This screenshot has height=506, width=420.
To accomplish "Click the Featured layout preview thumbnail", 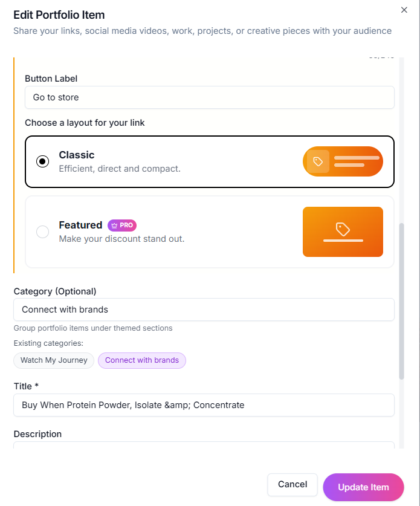I will 343,232.
